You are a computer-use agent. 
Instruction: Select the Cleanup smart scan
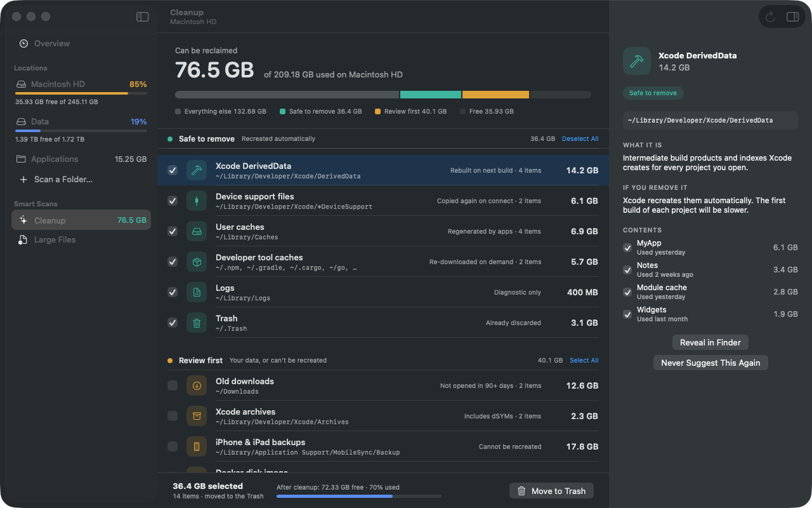click(81, 220)
